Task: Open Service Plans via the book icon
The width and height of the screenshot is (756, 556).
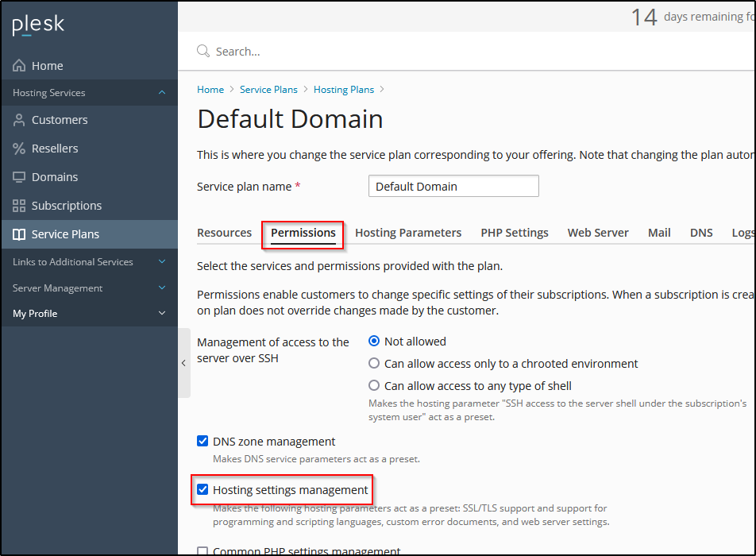Action: click(x=19, y=234)
